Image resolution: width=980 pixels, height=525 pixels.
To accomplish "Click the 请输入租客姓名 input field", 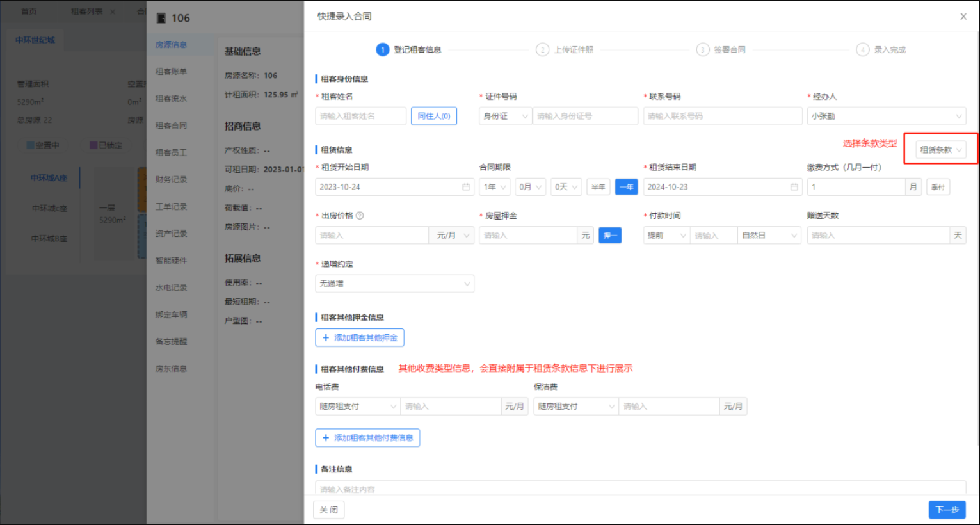I will [x=360, y=116].
